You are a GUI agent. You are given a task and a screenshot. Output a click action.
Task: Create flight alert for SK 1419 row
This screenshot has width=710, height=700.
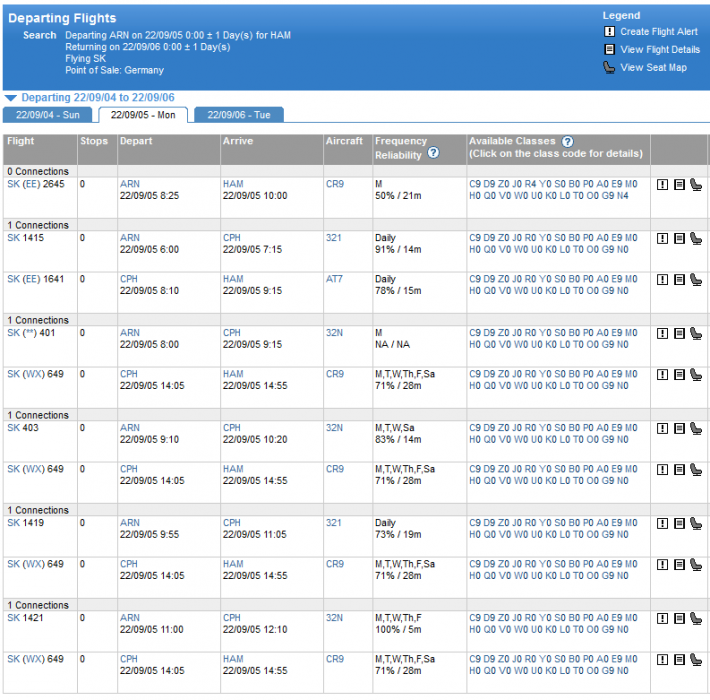663,523
